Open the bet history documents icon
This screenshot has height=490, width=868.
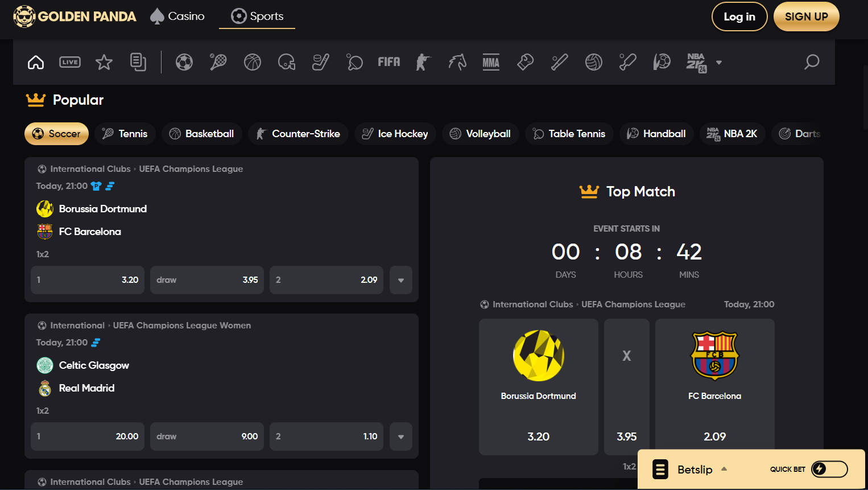click(138, 62)
